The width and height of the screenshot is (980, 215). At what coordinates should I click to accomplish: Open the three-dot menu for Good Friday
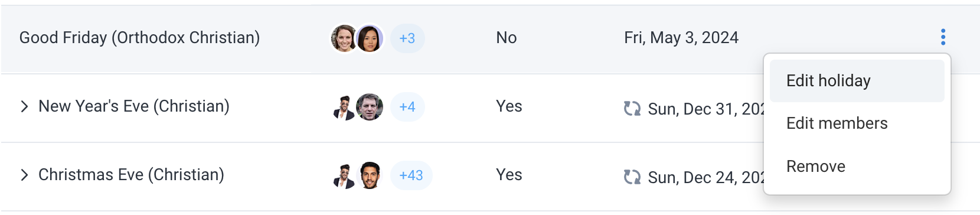point(943,37)
